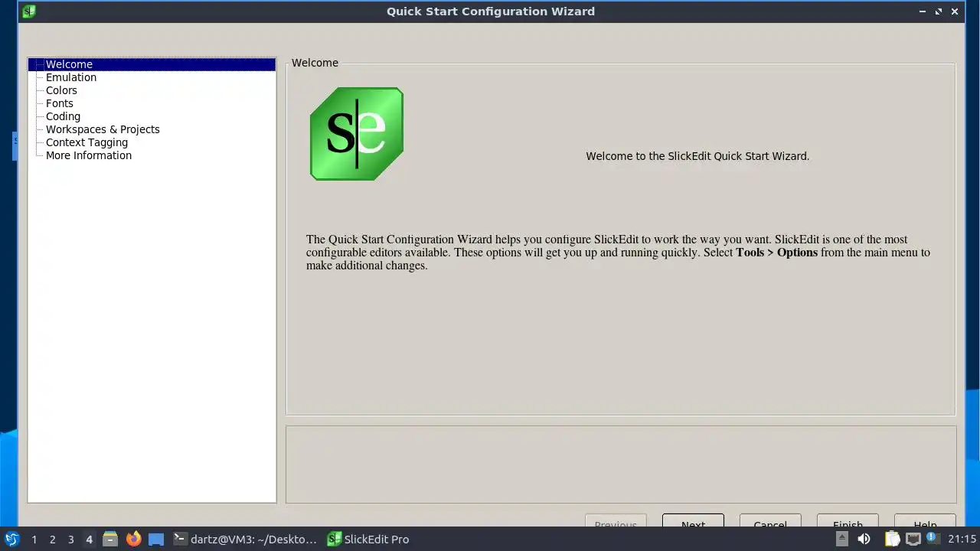Select Welcome in the wizard tree
980x551 pixels.
152,64
